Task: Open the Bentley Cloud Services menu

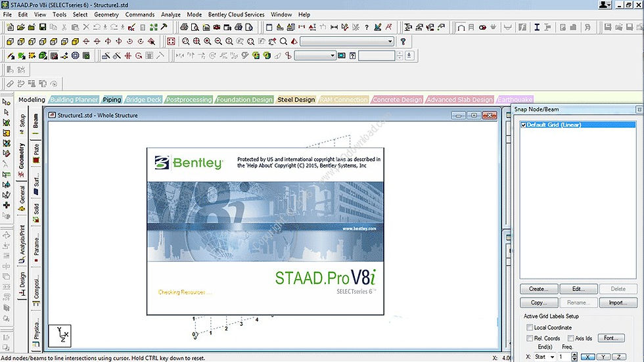Action: (x=236, y=14)
